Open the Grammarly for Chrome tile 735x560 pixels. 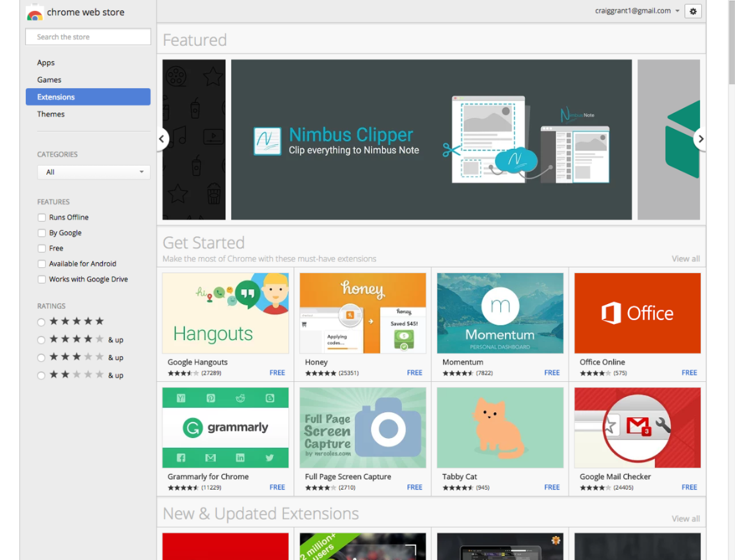coord(225,427)
